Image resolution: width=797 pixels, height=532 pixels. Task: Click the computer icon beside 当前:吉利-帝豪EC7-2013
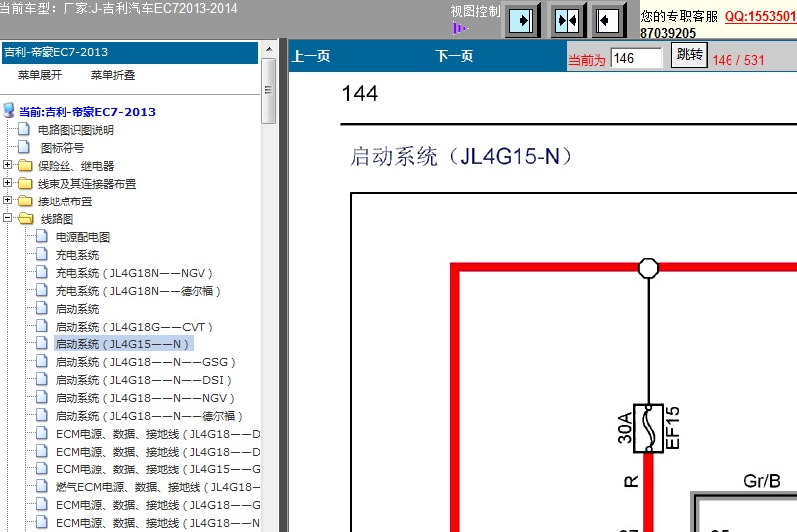tap(9, 110)
